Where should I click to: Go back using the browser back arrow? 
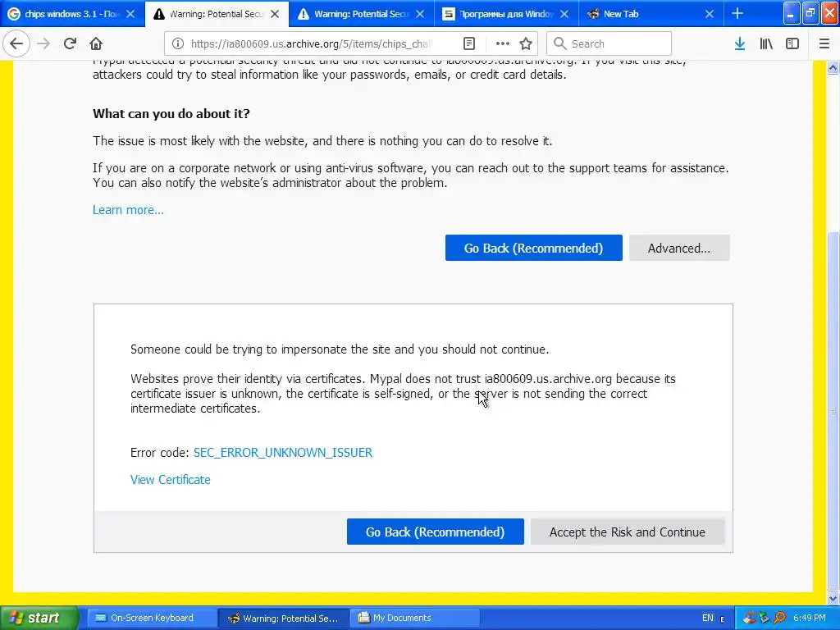[x=16, y=43]
